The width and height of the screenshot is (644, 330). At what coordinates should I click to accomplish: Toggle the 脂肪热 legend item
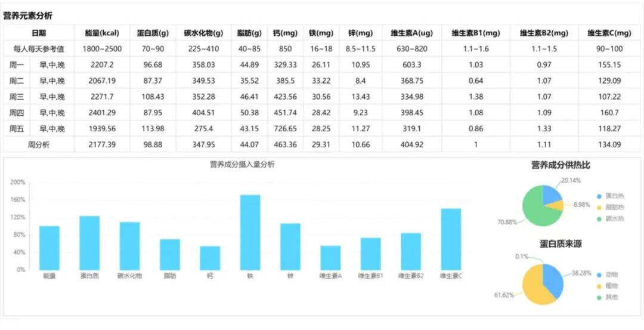611,208
